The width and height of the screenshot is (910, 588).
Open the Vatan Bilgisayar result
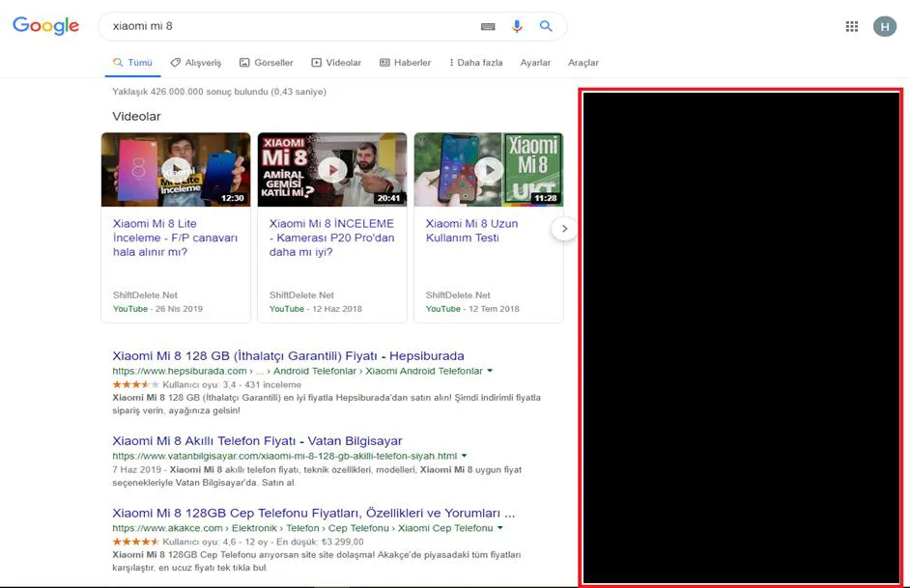point(257,440)
